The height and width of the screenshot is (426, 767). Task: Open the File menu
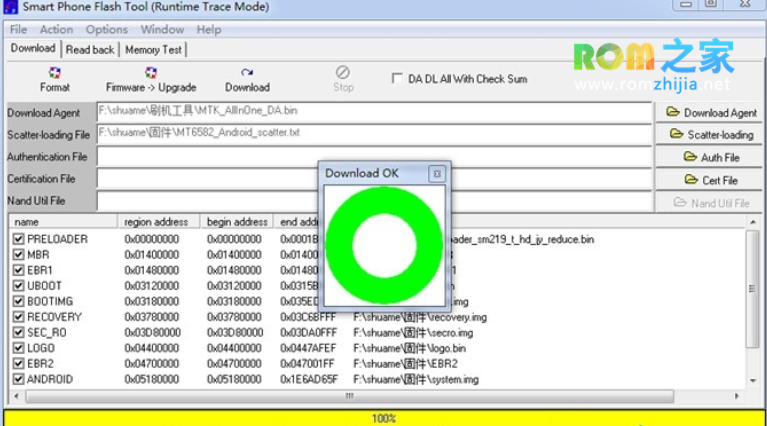click(18, 30)
